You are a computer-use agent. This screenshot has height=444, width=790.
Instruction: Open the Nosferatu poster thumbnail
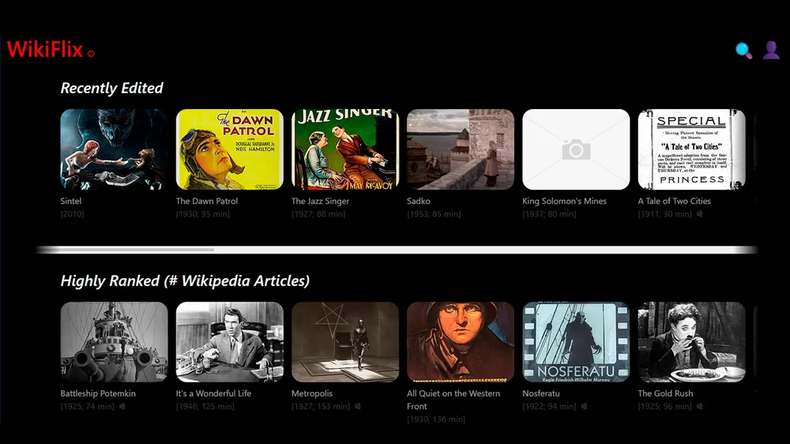[576, 342]
